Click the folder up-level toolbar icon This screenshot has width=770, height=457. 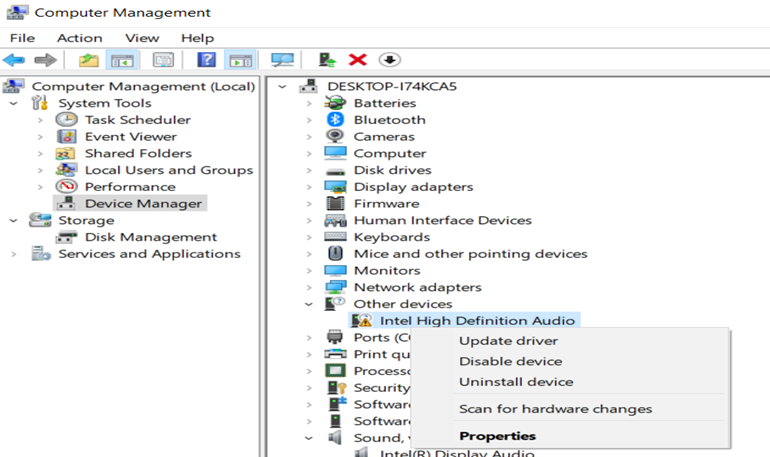click(x=89, y=60)
